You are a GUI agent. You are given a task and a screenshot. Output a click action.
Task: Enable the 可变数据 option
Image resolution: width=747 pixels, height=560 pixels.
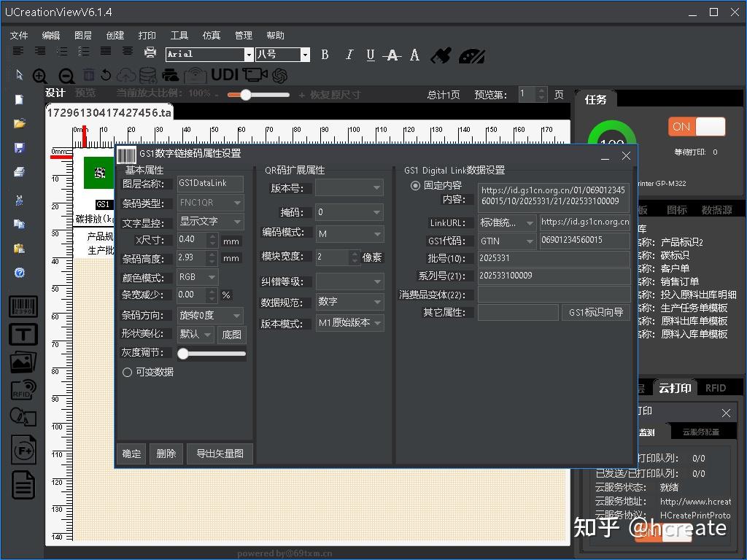click(127, 372)
